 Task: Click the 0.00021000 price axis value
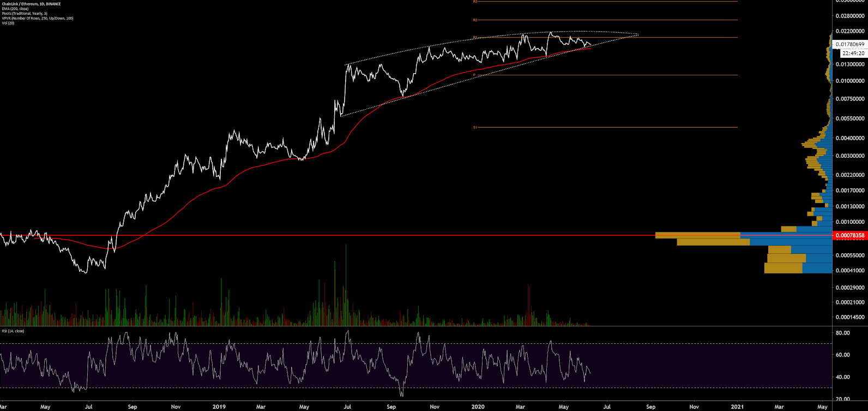pyautogui.click(x=850, y=302)
